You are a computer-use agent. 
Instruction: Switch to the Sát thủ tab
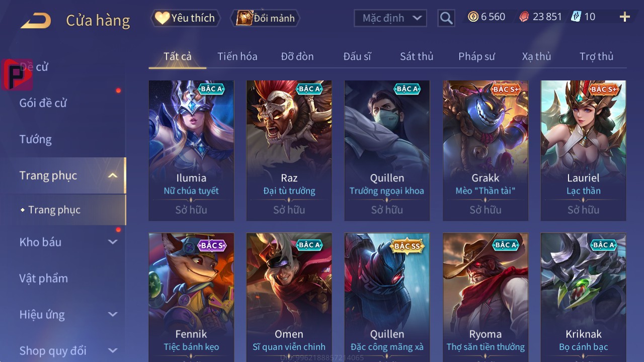[x=417, y=56]
